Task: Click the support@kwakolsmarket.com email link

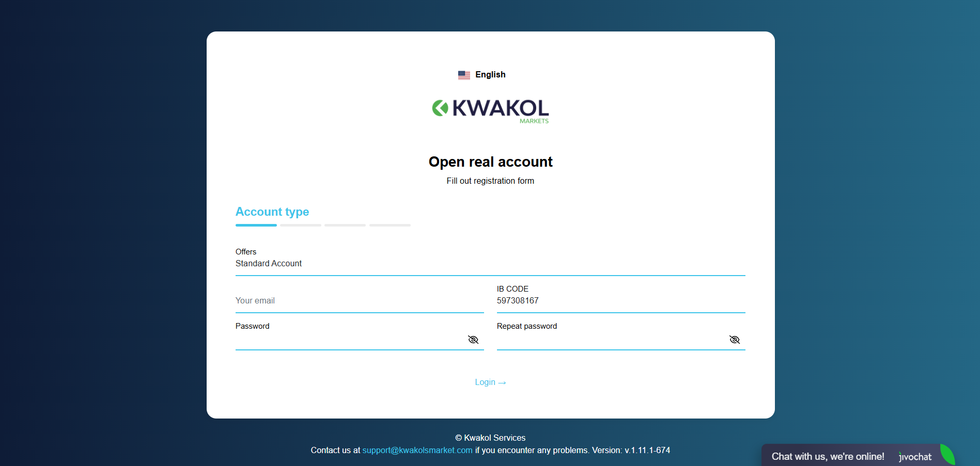Action: [417, 450]
